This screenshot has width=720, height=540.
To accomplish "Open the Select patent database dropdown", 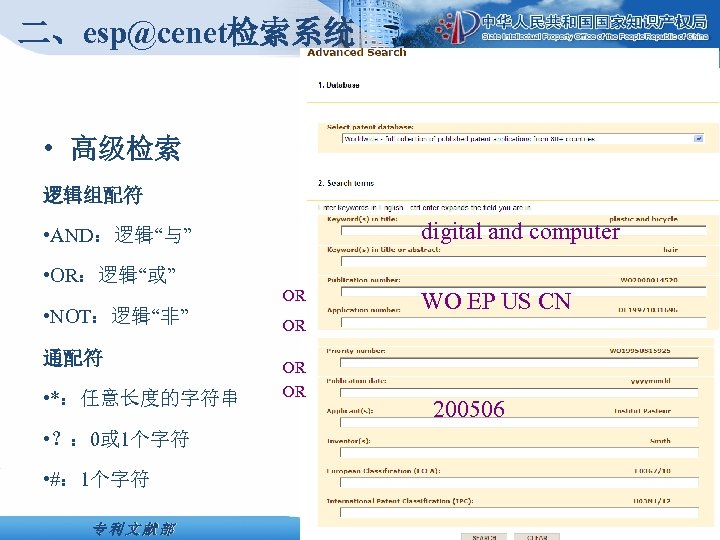I will tap(523, 139).
